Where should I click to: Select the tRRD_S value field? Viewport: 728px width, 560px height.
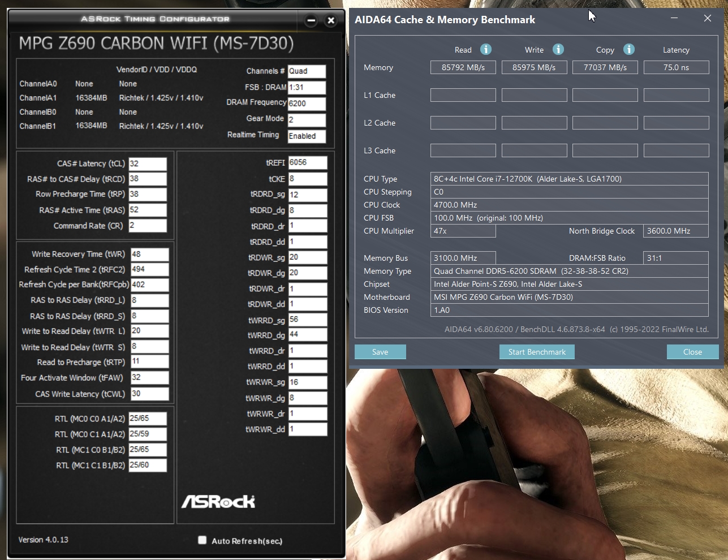coord(150,316)
